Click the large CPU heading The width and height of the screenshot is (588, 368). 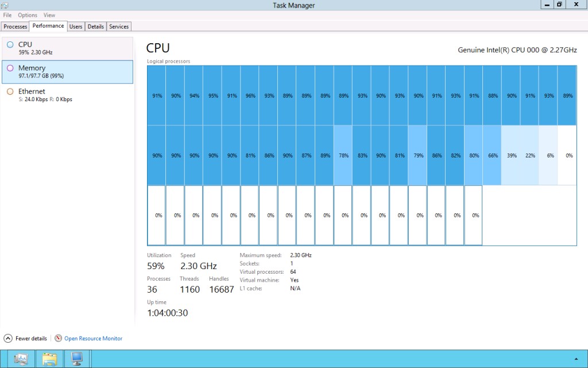tap(158, 48)
